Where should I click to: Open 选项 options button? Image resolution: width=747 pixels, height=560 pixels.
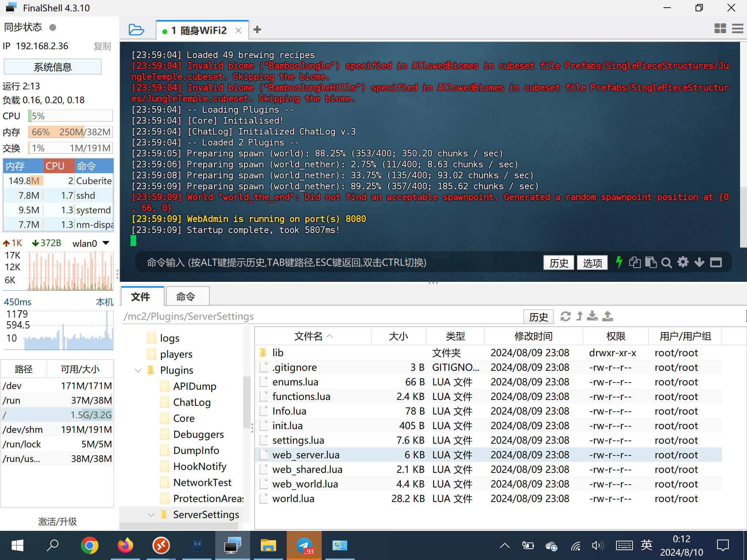[x=592, y=262]
